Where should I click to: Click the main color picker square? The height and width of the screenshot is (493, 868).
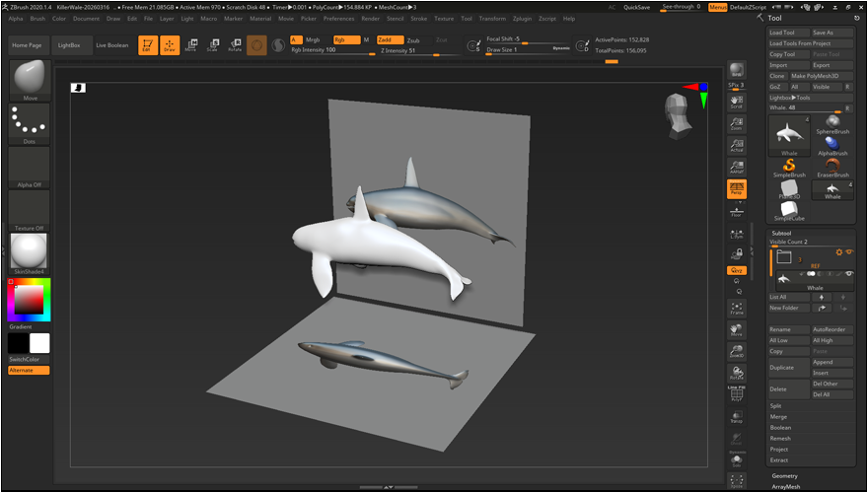click(28, 299)
